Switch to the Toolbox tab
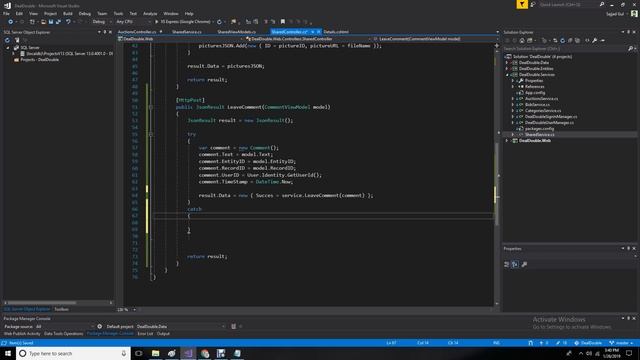This screenshot has height=360, width=640. (62, 309)
